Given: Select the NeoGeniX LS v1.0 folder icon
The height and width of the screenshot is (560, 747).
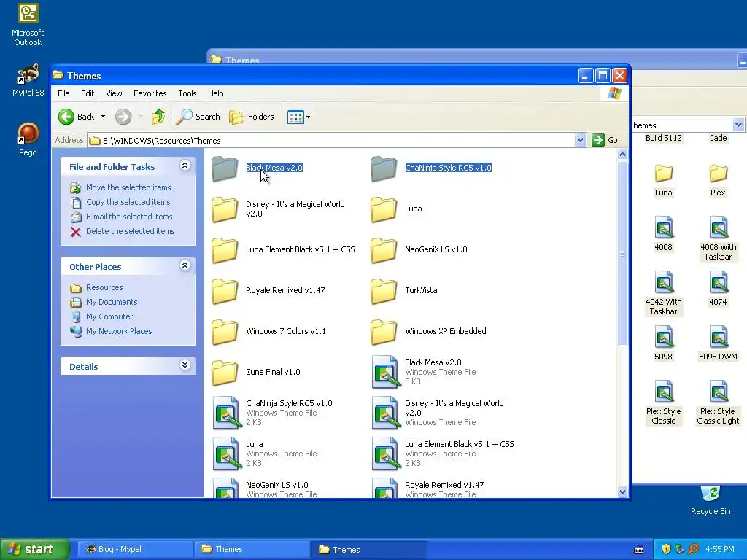Looking at the screenshot, I should click(384, 250).
